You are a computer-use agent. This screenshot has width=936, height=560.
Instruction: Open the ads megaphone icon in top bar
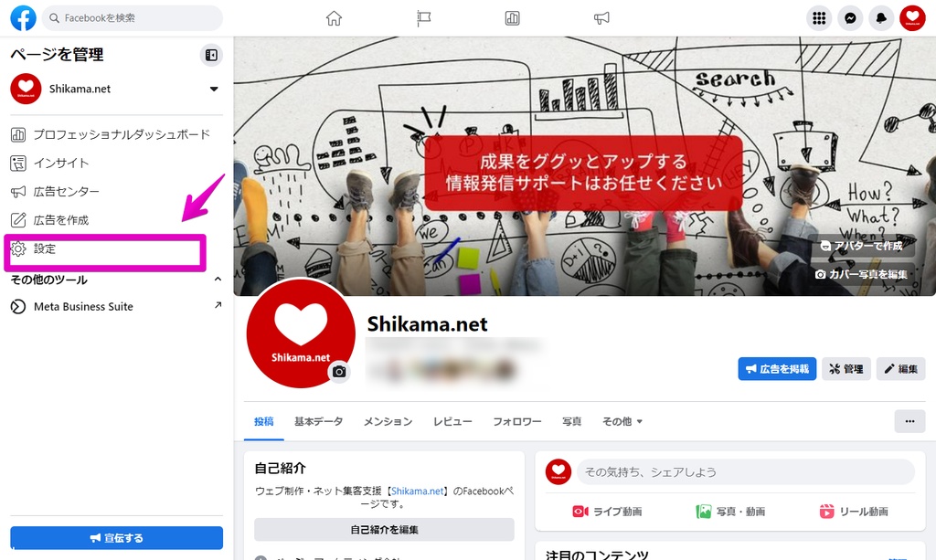pyautogui.click(x=601, y=18)
